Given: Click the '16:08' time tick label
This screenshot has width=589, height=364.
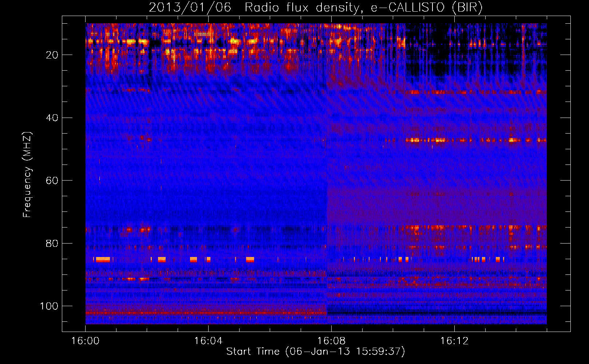Looking at the screenshot, I should [x=331, y=341].
